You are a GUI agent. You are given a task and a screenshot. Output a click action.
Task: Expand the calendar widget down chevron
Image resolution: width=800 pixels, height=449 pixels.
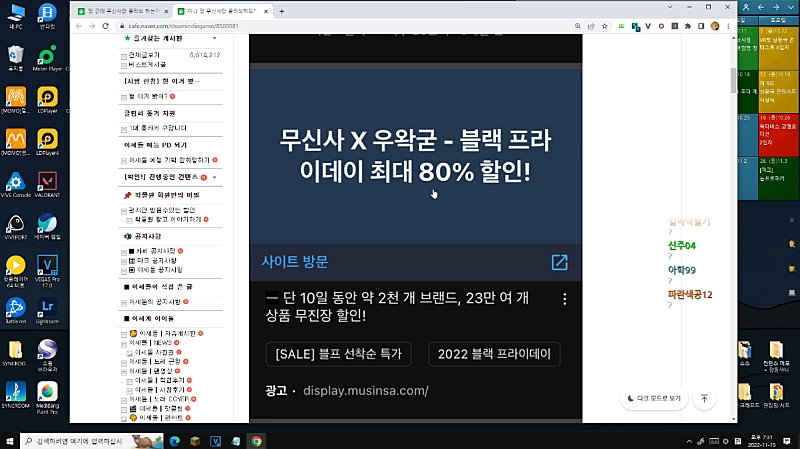(x=790, y=7)
